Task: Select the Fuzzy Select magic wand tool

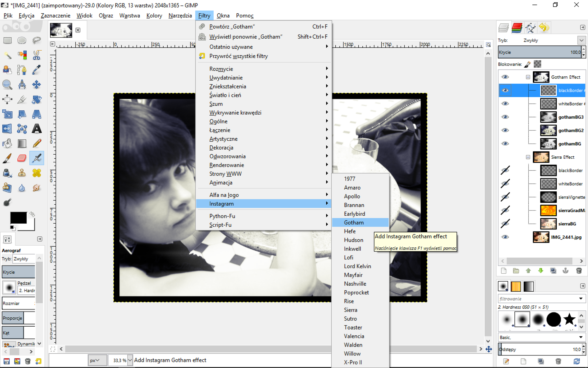Action: 7,55
